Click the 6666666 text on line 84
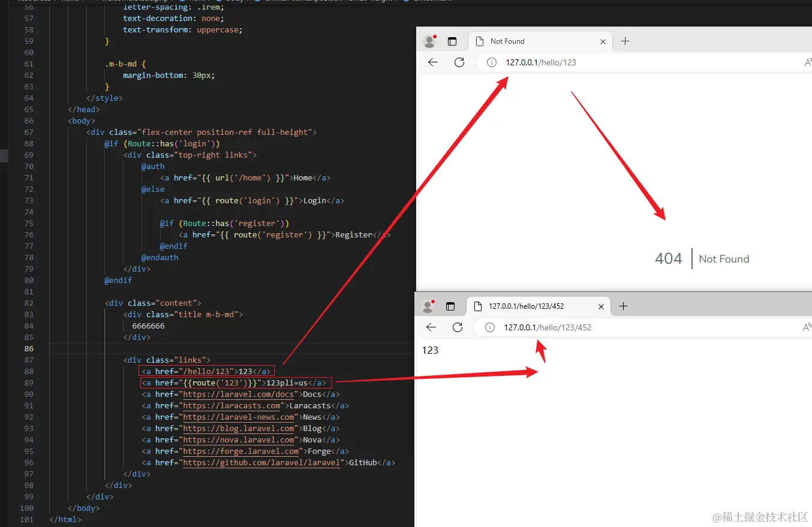812x527 pixels. coord(149,326)
